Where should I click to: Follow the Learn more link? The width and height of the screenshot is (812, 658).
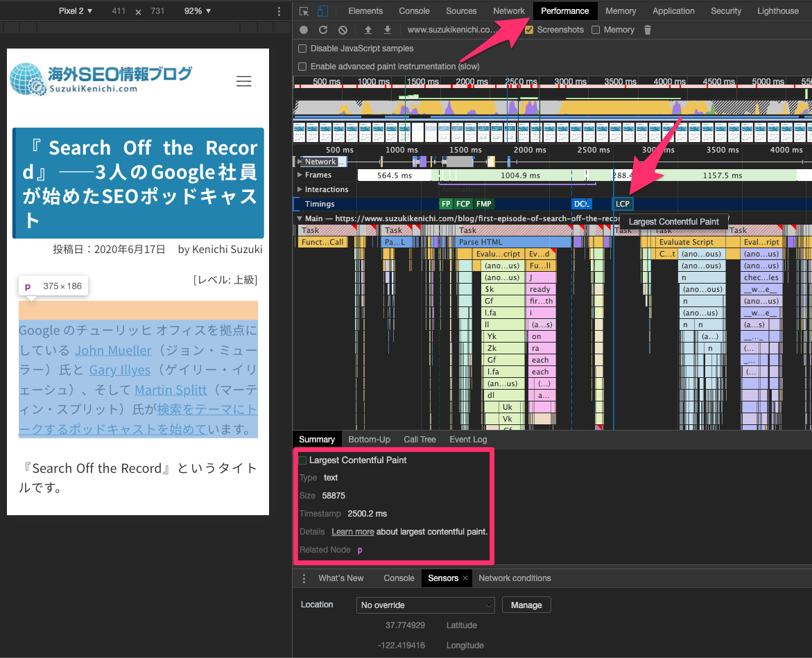click(353, 532)
